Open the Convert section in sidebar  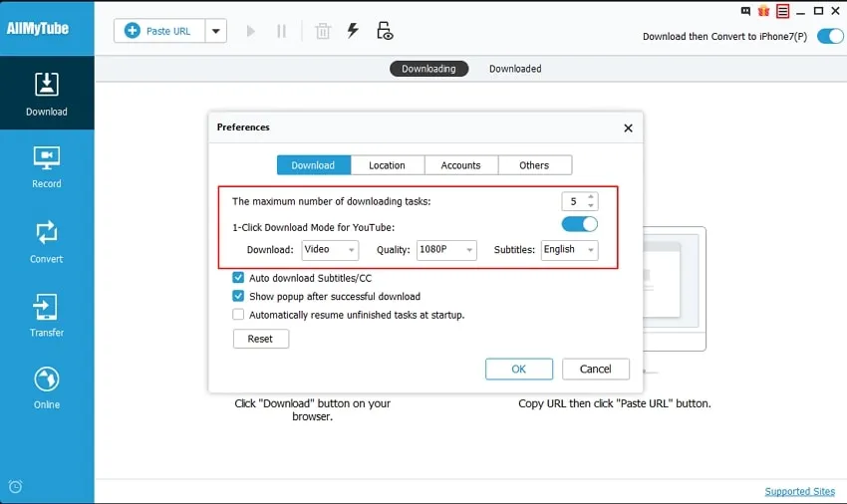[x=47, y=241]
